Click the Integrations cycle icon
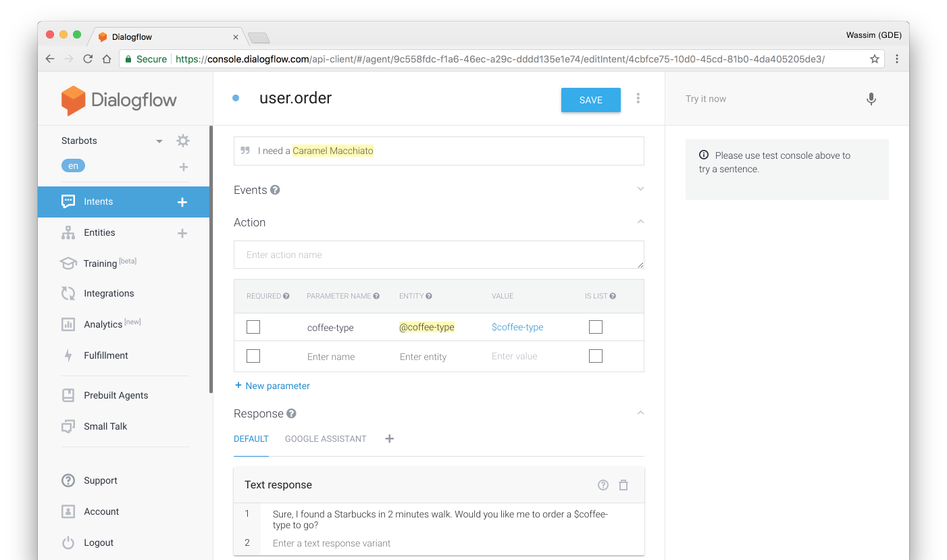The height and width of the screenshot is (560, 947). pyautogui.click(x=68, y=293)
